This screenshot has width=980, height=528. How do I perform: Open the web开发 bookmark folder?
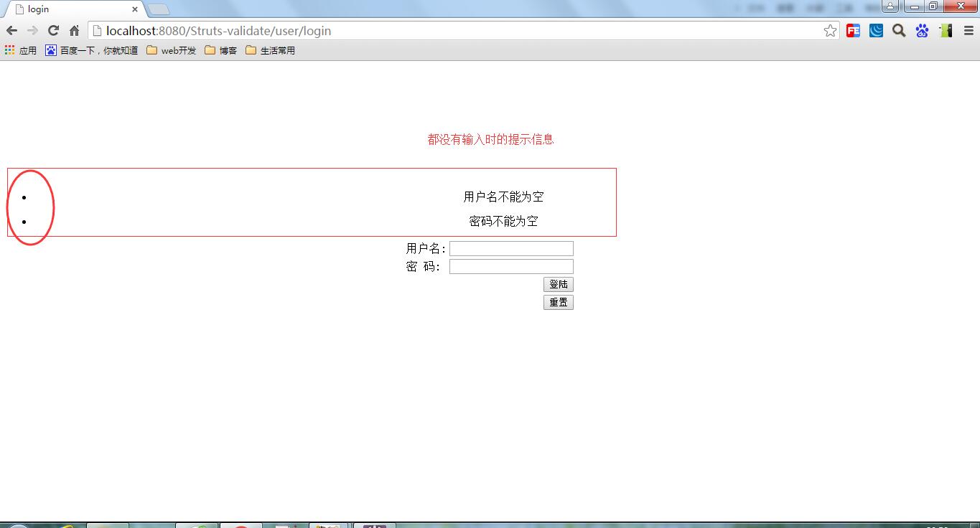point(172,50)
